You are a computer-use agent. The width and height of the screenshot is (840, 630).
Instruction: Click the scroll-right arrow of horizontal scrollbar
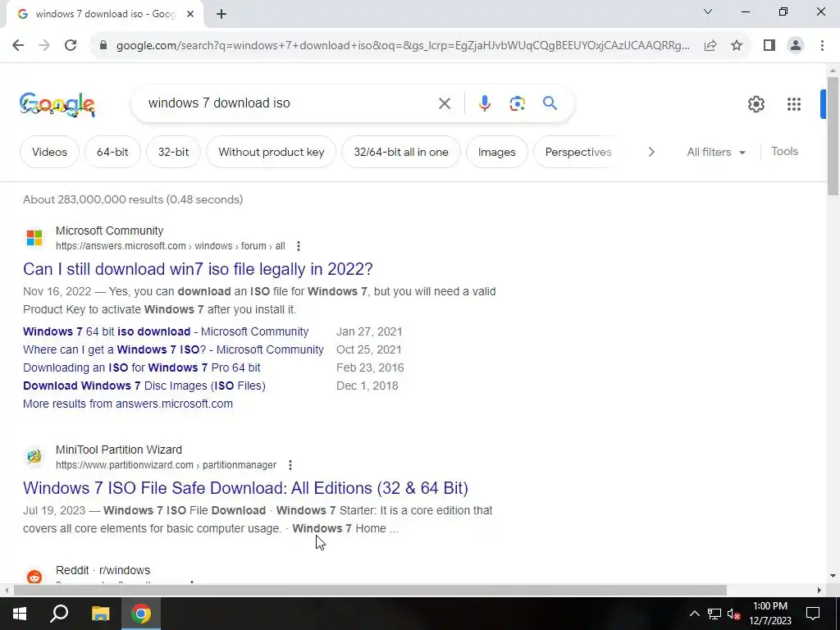(x=819, y=591)
